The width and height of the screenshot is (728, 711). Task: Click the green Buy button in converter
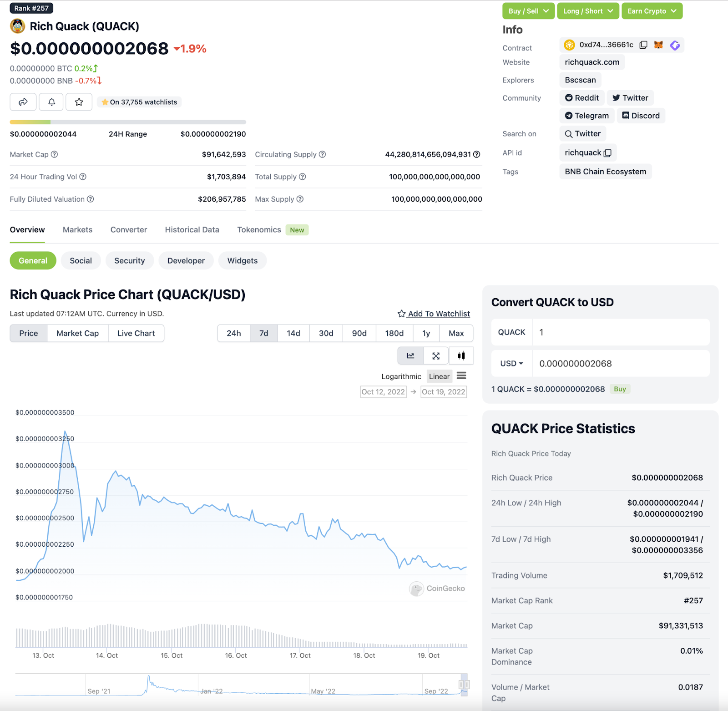click(620, 389)
